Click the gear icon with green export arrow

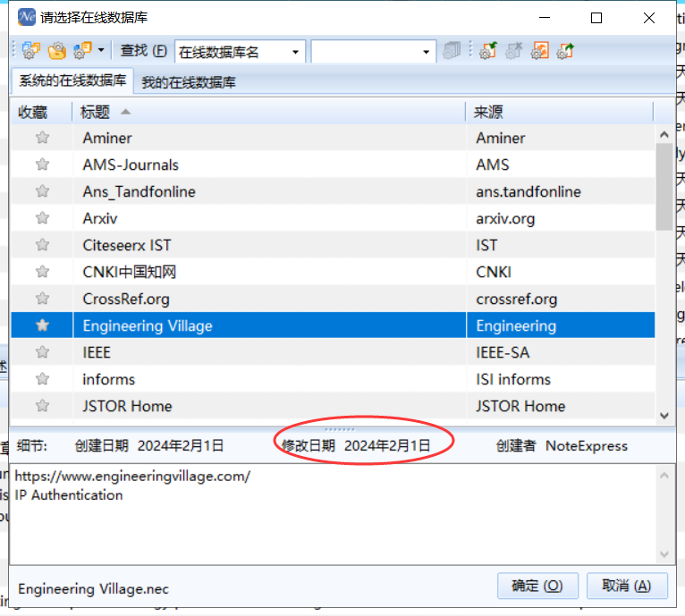pyautogui.click(x=565, y=51)
